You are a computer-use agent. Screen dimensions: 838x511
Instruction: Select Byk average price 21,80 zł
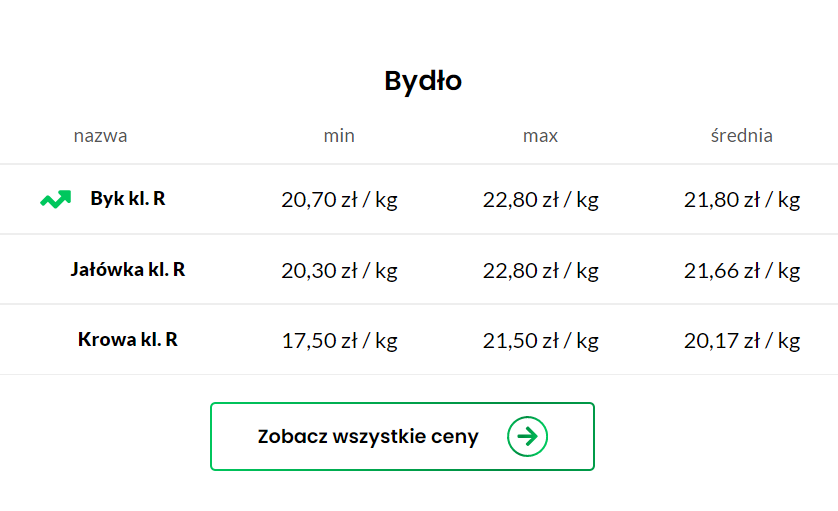coord(742,200)
